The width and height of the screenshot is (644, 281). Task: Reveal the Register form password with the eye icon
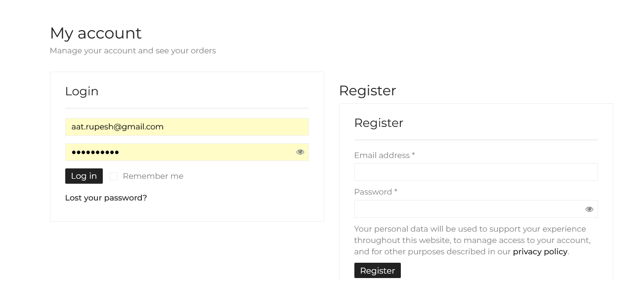pos(589,209)
